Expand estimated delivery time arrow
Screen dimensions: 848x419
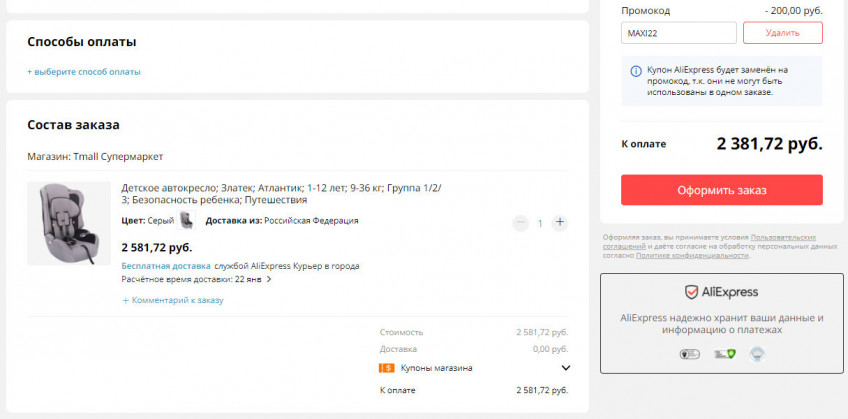point(268,280)
